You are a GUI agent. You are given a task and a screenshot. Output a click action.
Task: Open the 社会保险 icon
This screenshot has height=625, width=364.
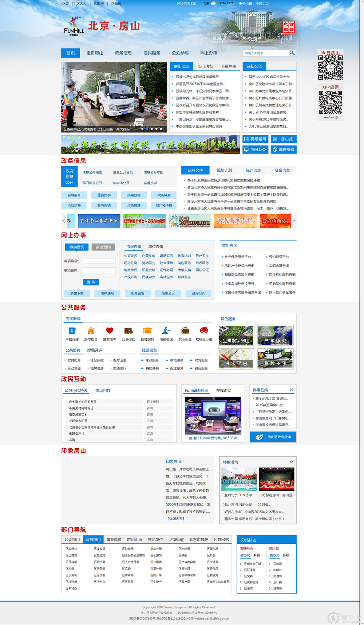(128, 331)
